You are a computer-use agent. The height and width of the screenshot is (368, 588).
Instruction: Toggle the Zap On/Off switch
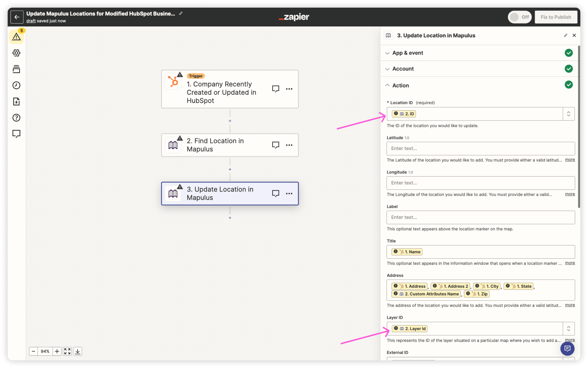(x=519, y=17)
